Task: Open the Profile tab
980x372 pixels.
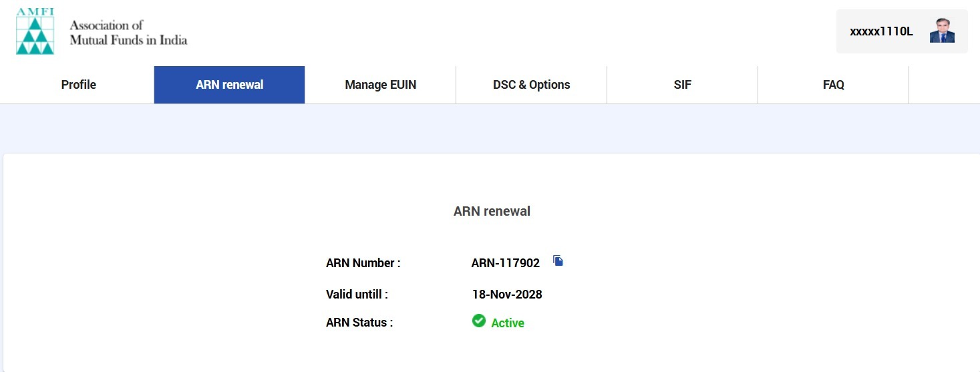Action: 78,85
